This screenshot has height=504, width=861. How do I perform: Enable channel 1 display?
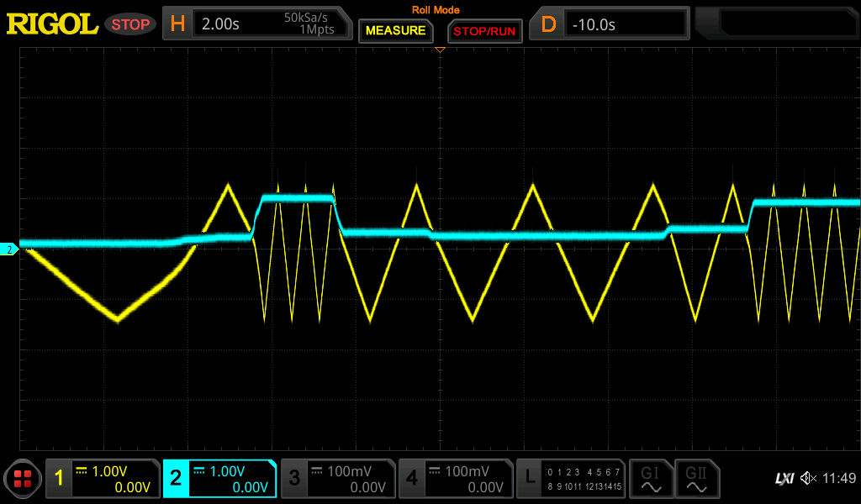[101, 478]
